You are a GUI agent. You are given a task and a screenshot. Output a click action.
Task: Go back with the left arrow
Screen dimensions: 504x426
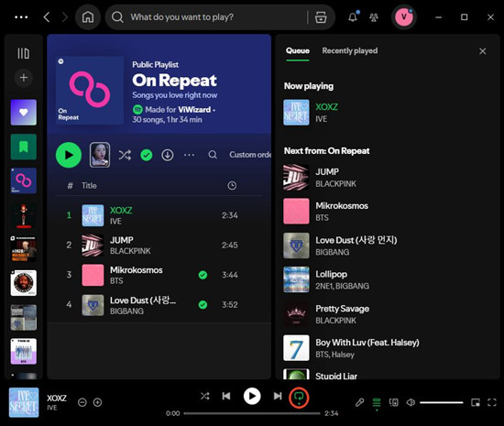pyautogui.click(x=47, y=17)
